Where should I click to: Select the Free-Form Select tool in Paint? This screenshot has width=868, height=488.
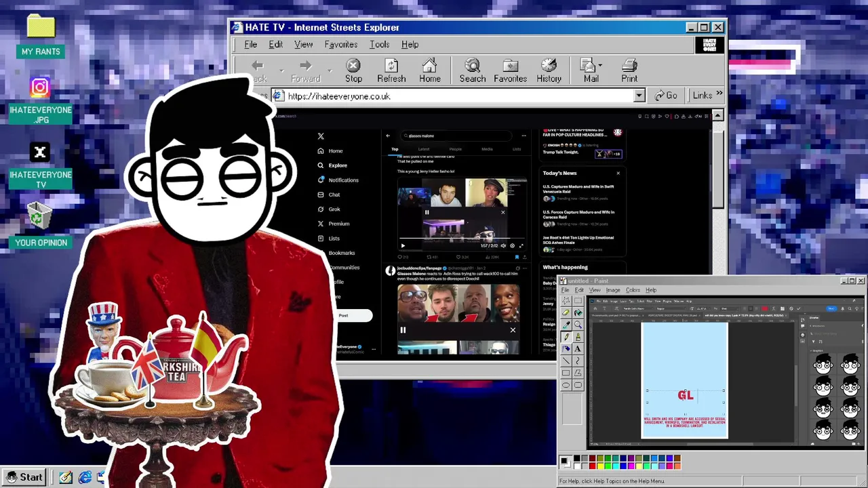(x=566, y=301)
